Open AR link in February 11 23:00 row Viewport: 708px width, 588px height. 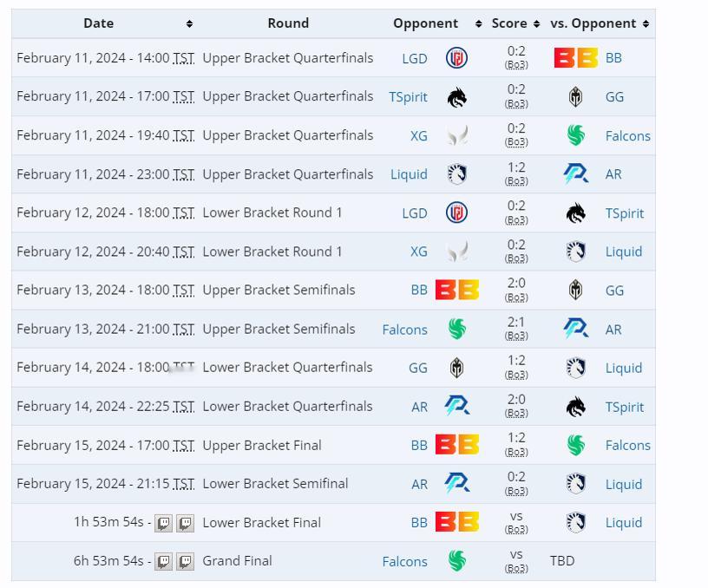click(x=613, y=174)
